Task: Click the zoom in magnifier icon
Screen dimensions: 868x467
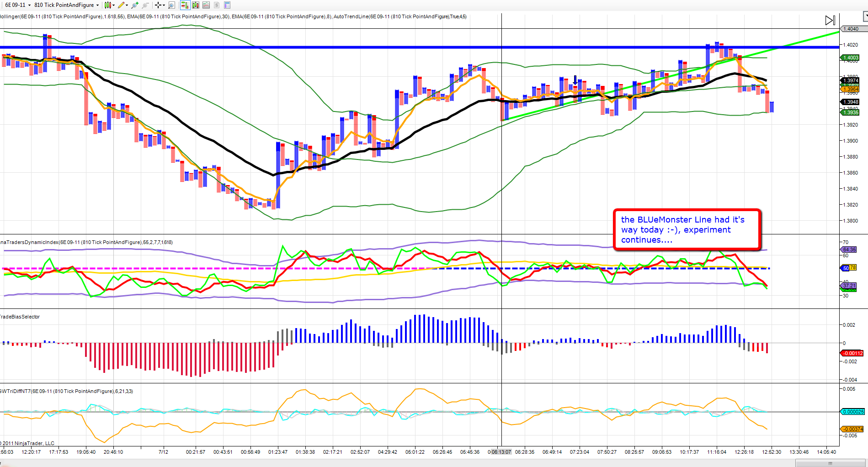Action: point(135,5)
